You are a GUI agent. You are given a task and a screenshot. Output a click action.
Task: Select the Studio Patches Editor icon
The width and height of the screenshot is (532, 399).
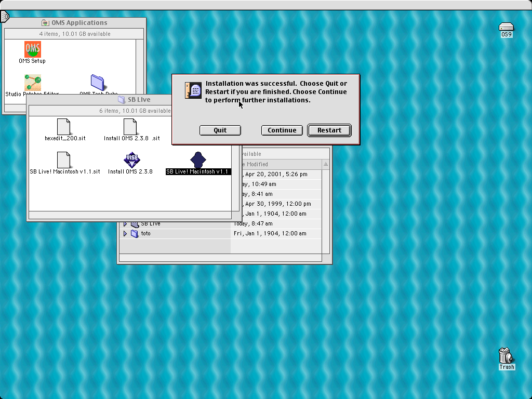[33, 83]
